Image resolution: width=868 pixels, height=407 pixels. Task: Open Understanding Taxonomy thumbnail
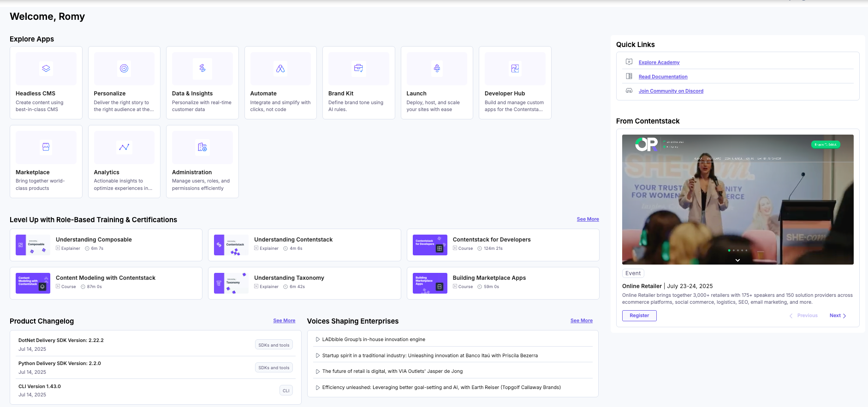231,283
